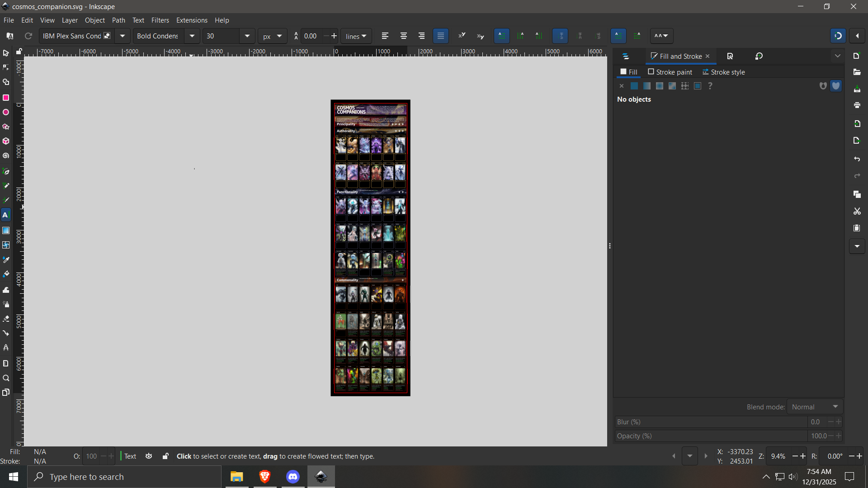Click the Opacity (%) slider bar

point(711,436)
